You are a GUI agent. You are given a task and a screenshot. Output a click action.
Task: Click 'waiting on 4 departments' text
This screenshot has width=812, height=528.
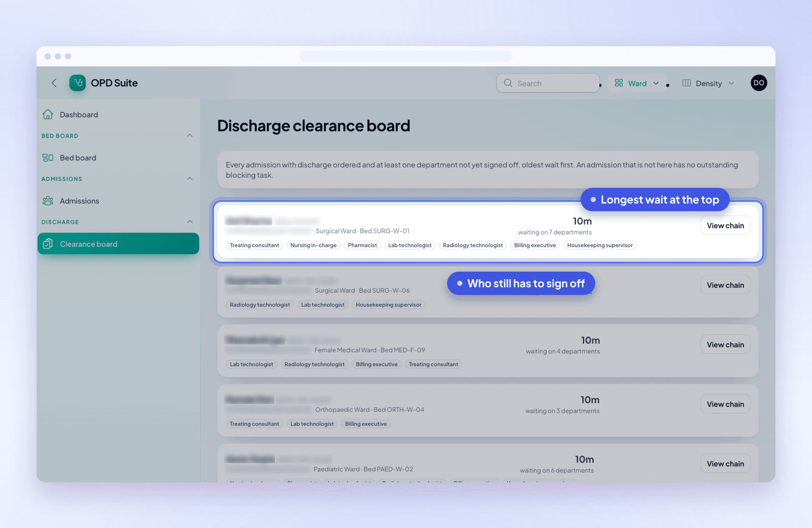pos(563,351)
